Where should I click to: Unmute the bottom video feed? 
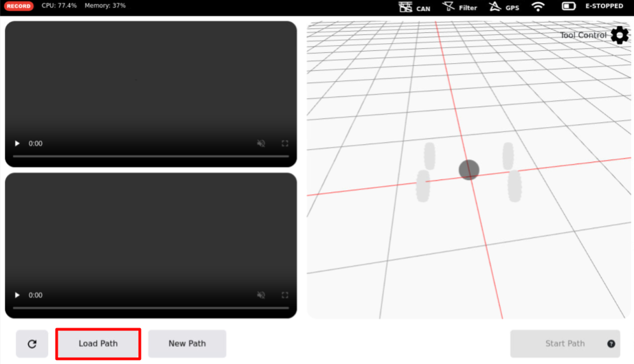261,295
